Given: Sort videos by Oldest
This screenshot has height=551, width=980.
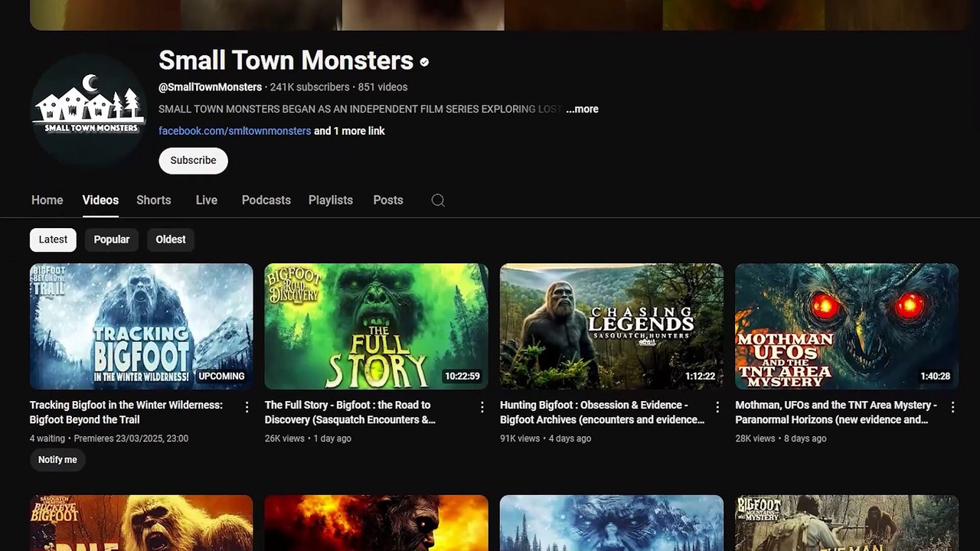Looking at the screenshot, I should pyautogui.click(x=171, y=240).
